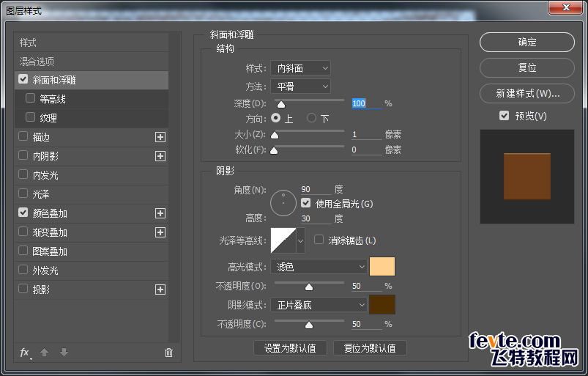Select the 下 direction radio button
588x376 pixels.
point(312,118)
